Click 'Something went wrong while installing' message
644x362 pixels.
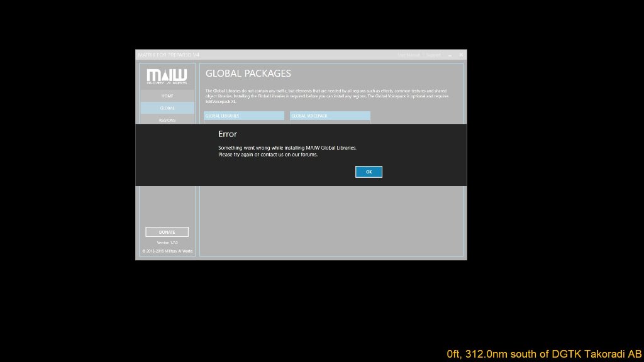(x=287, y=148)
